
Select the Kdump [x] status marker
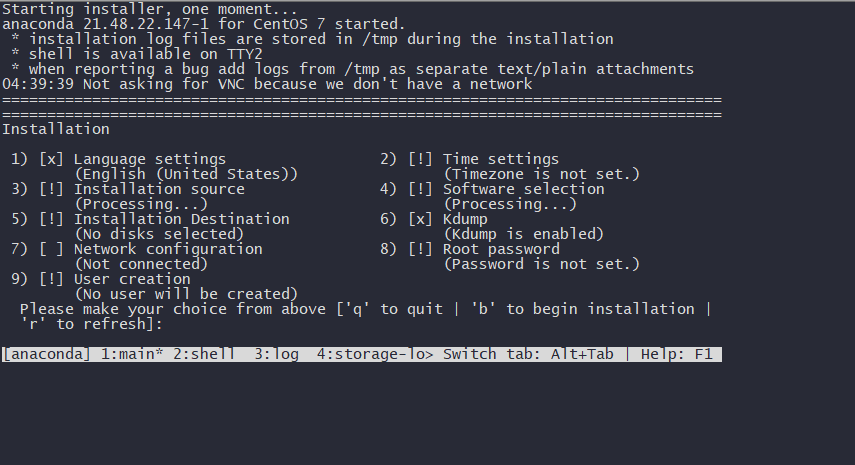pyautogui.click(x=420, y=219)
